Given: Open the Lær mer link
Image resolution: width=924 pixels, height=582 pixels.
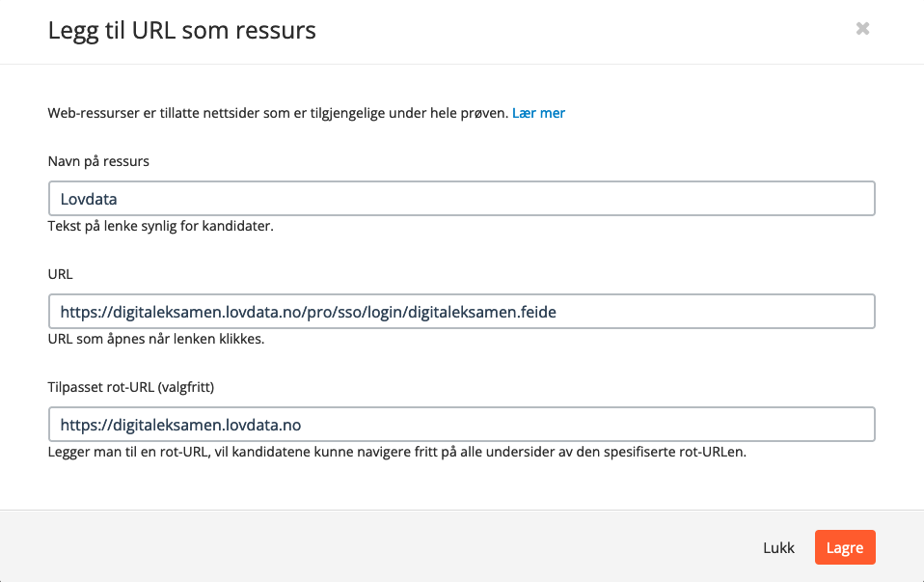Looking at the screenshot, I should (x=538, y=113).
